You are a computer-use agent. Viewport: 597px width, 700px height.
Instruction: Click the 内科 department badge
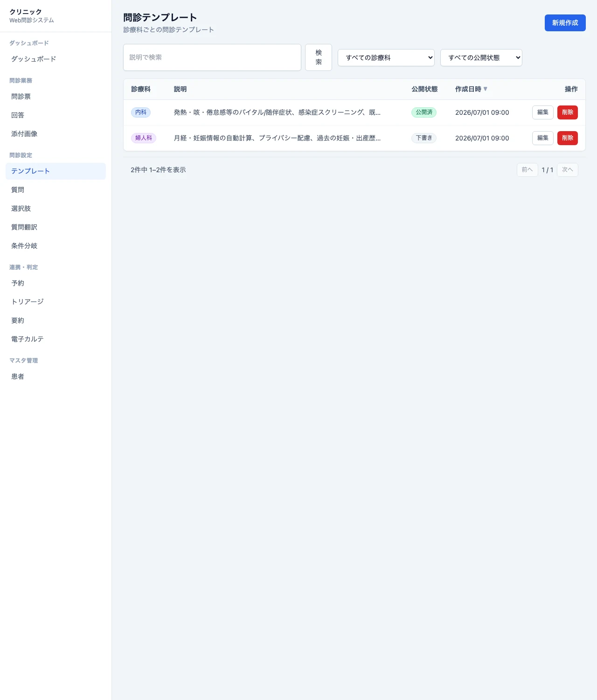tap(141, 112)
